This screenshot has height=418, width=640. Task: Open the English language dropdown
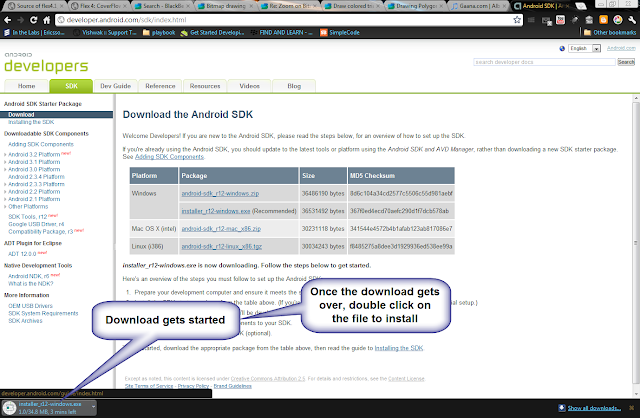(584, 49)
